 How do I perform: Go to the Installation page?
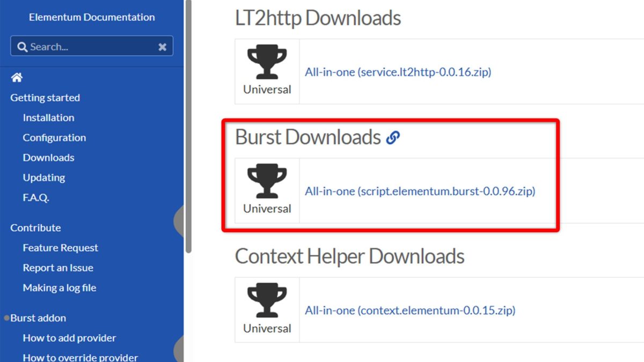tap(48, 117)
